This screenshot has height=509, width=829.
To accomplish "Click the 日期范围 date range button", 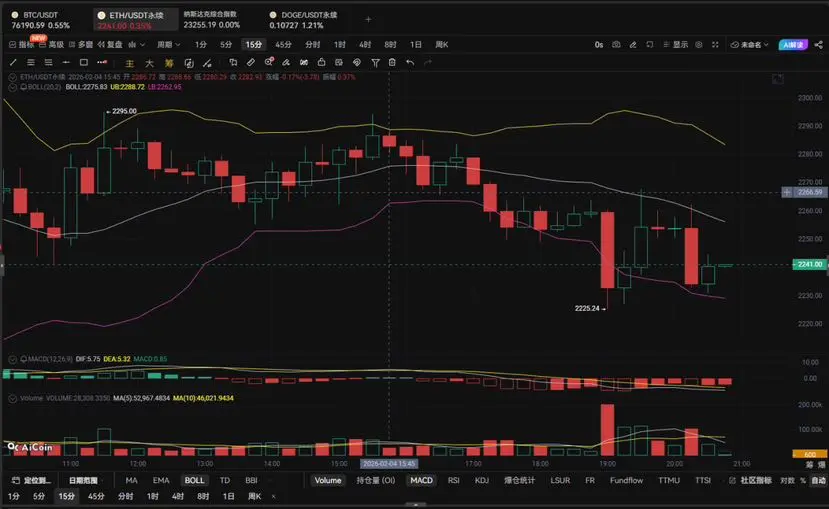I will (x=83, y=480).
